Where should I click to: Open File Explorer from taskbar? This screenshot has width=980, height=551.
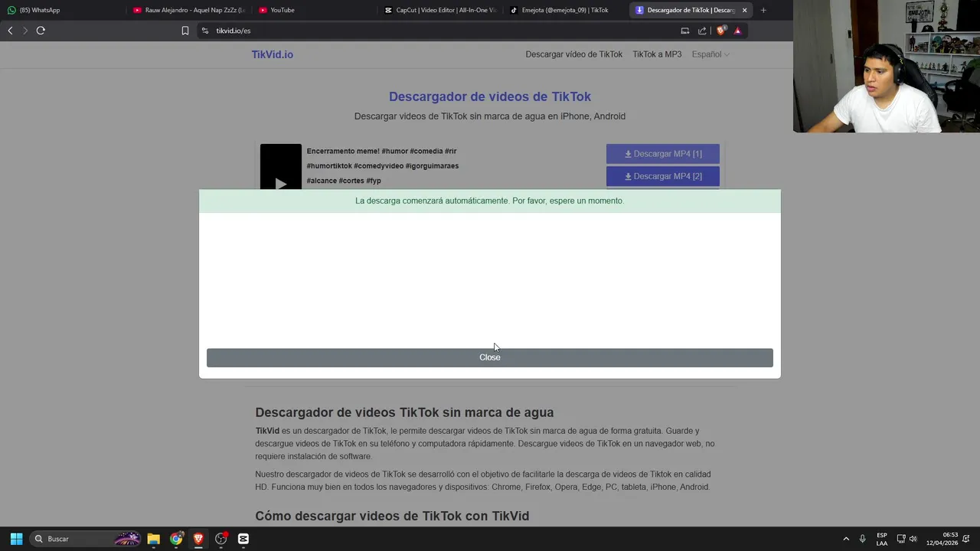point(153,539)
